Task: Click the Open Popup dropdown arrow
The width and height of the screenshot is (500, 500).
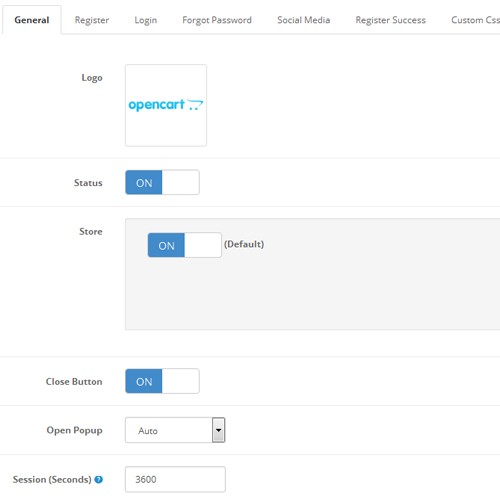Action: pyautogui.click(x=219, y=430)
